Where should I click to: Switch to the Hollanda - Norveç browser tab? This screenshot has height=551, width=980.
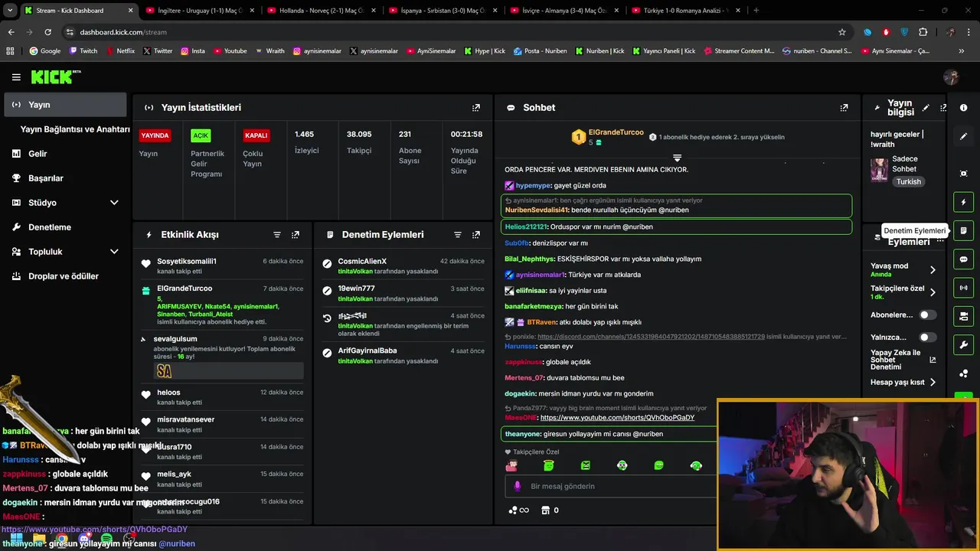click(x=321, y=11)
